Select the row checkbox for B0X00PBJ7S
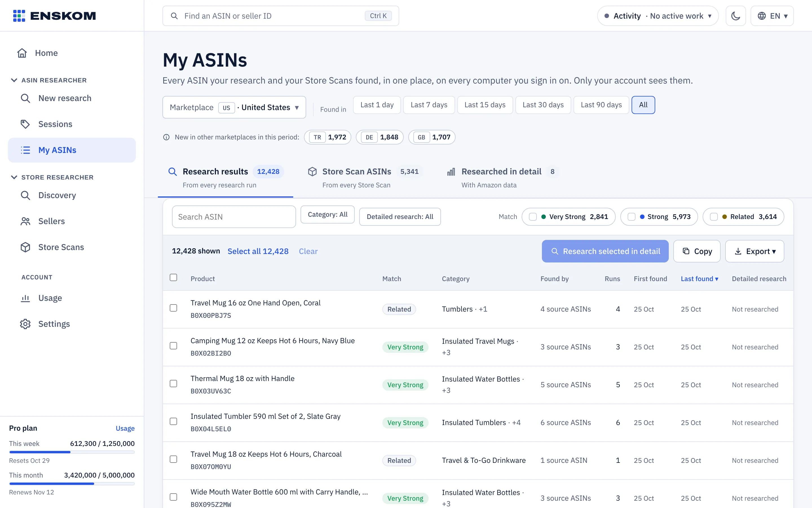The image size is (812, 508). 173,308
